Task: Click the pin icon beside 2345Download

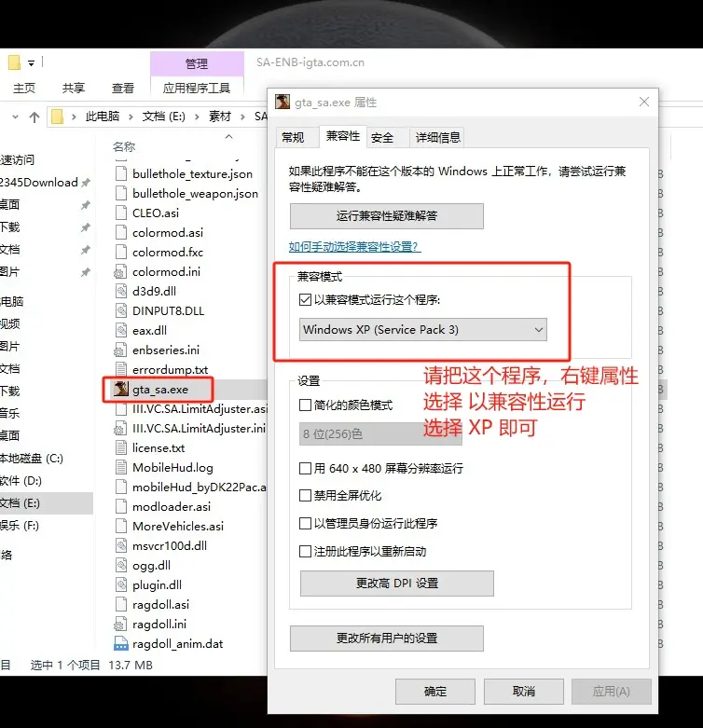Action: [86, 183]
